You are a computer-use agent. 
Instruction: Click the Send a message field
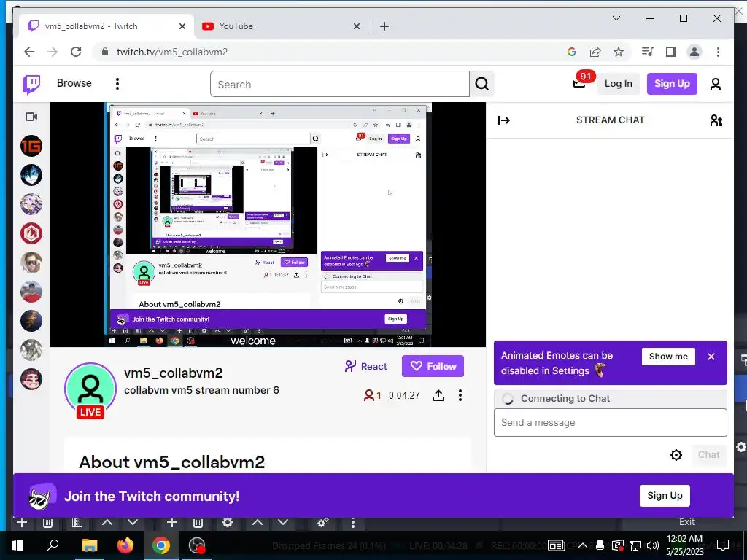(611, 422)
